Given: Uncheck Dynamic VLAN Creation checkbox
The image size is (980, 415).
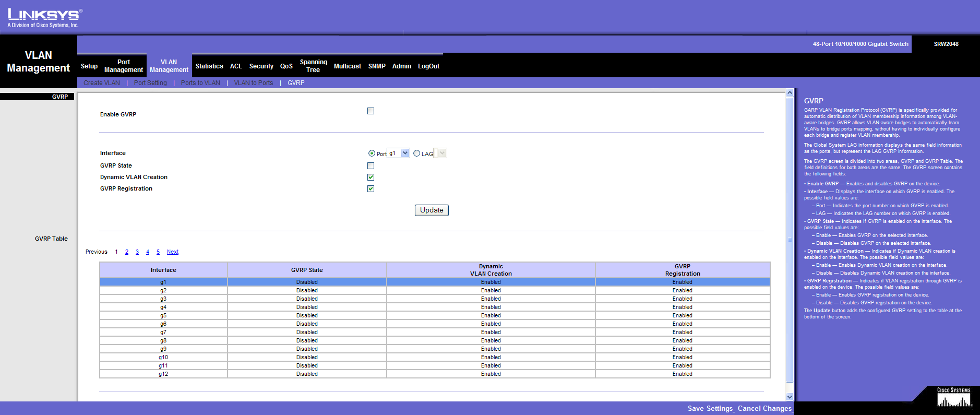Looking at the screenshot, I should pos(371,177).
